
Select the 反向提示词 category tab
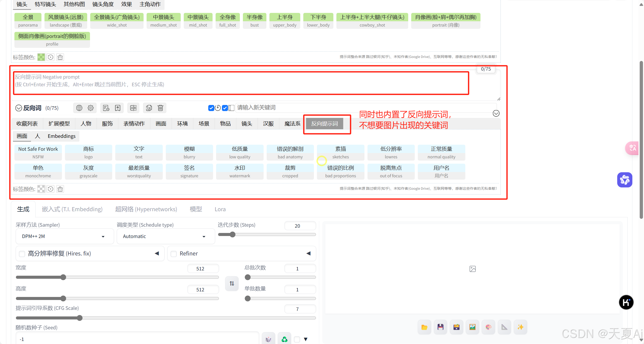coord(324,124)
